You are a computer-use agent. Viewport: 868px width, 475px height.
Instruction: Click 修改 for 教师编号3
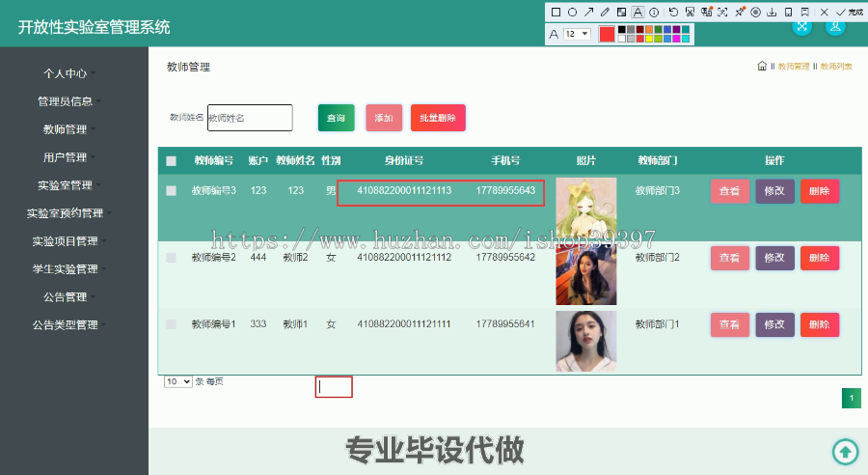(774, 191)
